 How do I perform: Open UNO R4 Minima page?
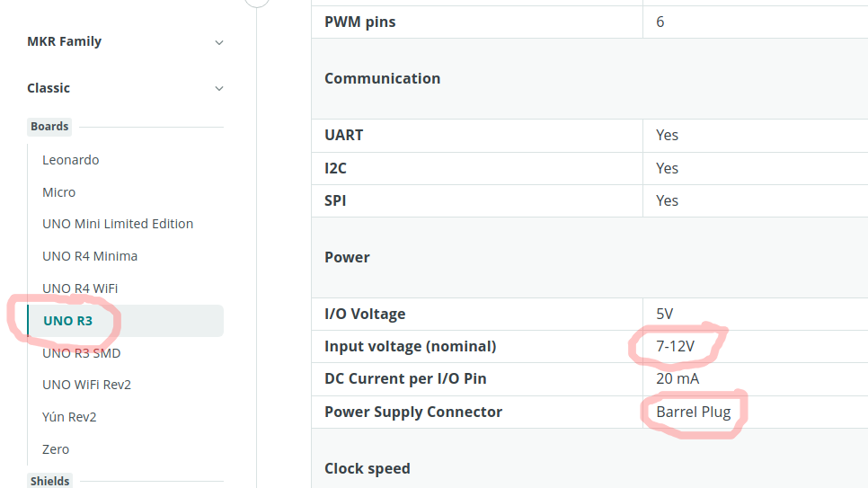(x=90, y=256)
